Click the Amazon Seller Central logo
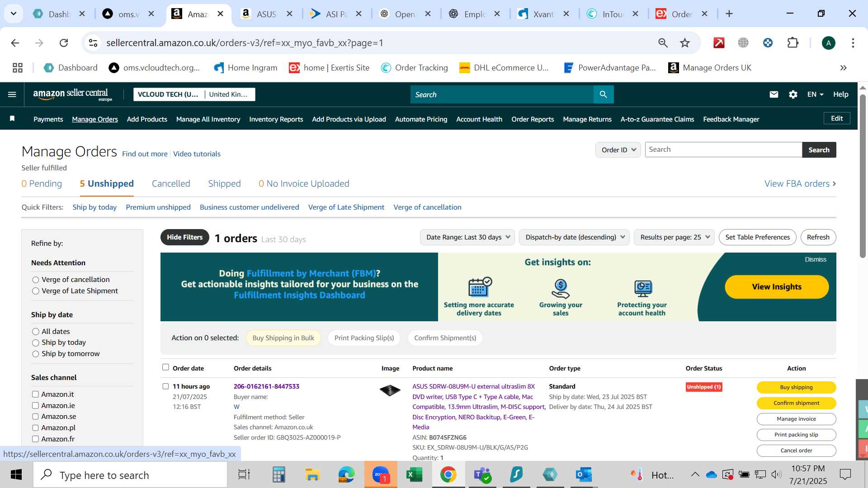Viewport: 868px width, 488px height. pyautogui.click(x=72, y=94)
